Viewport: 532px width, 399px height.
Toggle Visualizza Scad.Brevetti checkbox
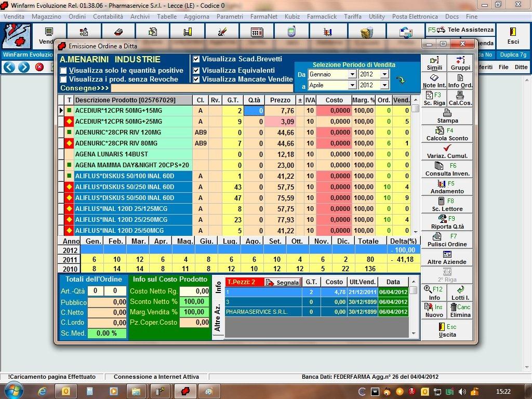click(196, 59)
